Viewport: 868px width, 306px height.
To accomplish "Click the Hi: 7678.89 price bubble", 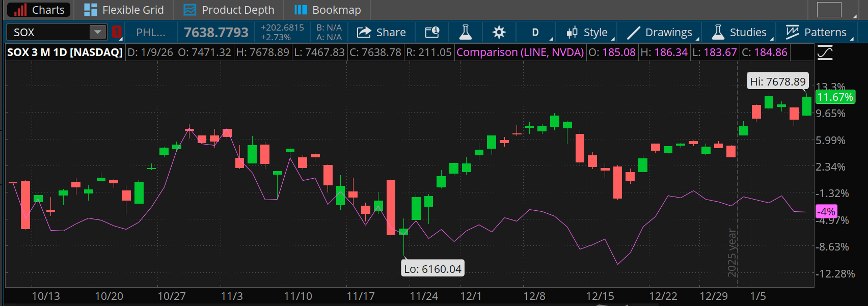I will pos(778,81).
